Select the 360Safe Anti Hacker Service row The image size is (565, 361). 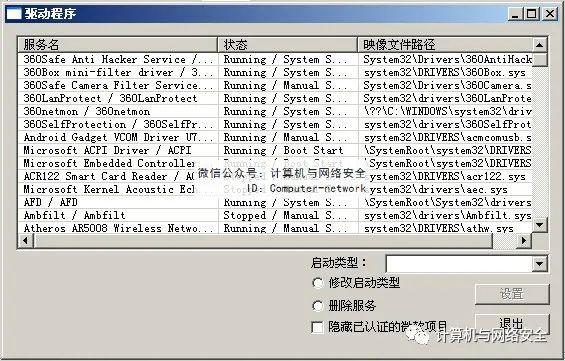275,59
